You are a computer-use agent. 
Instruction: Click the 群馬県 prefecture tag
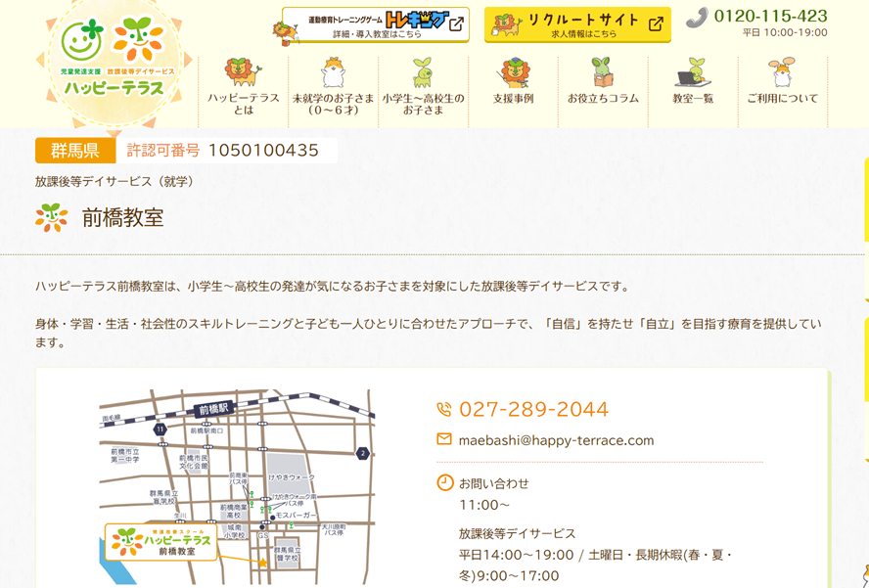(x=75, y=151)
